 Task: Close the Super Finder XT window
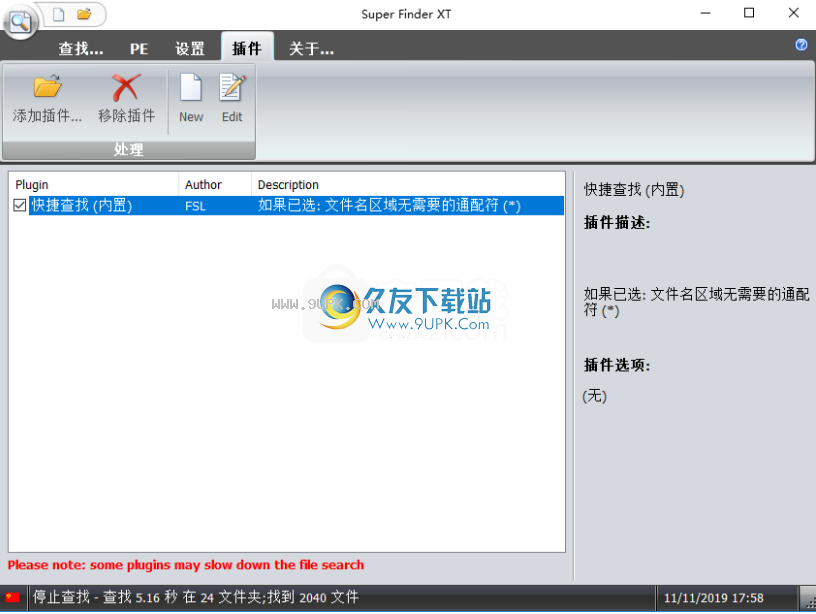793,13
